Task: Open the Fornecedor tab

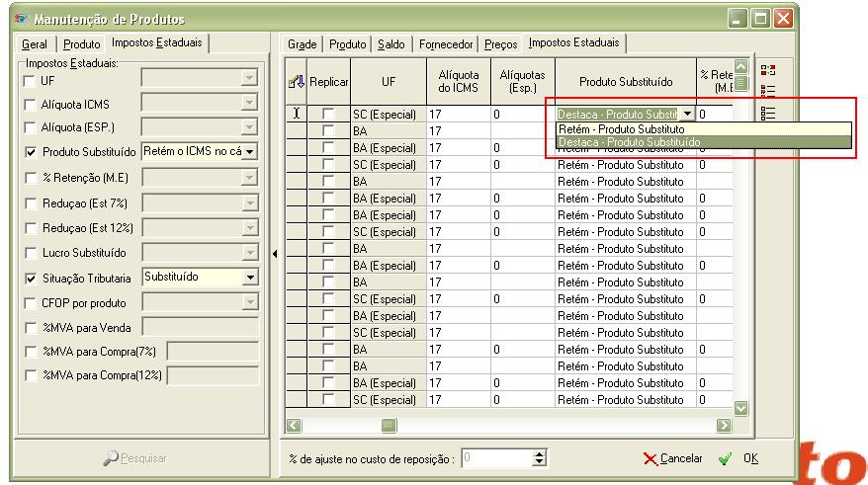Action: point(446,44)
